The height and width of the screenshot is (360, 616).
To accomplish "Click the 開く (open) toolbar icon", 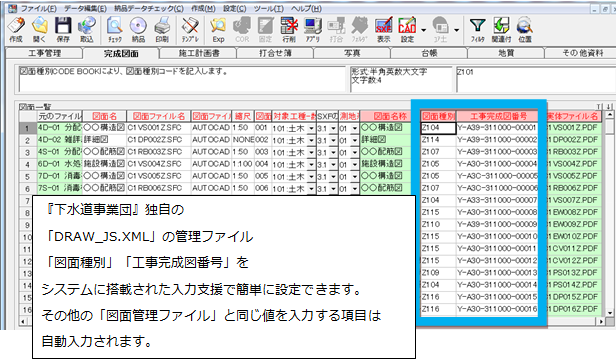I will 40,29.
